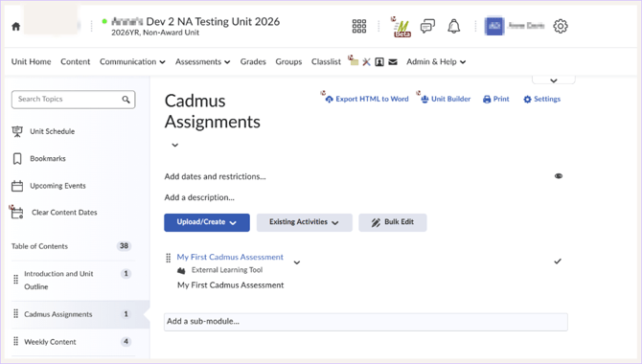The height and width of the screenshot is (364, 642).
Task: Click the crossed tools navbar icon
Action: pyautogui.click(x=366, y=62)
